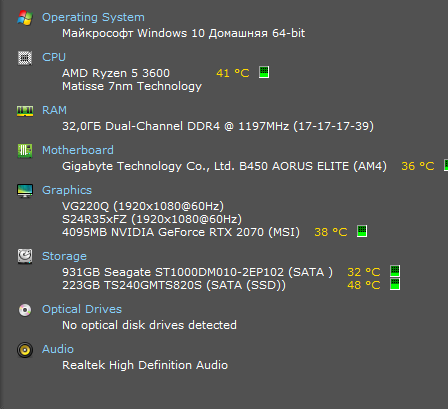The height and width of the screenshot is (409, 448).
Task: Open the Operating System section link
Action: (93, 17)
